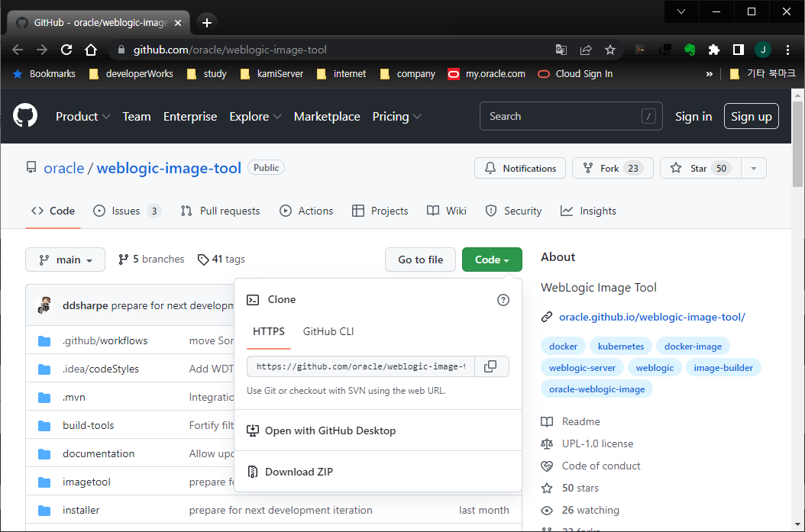Screen dimensions: 805x532
Task: Open the .mvn folder
Action: [74, 397]
